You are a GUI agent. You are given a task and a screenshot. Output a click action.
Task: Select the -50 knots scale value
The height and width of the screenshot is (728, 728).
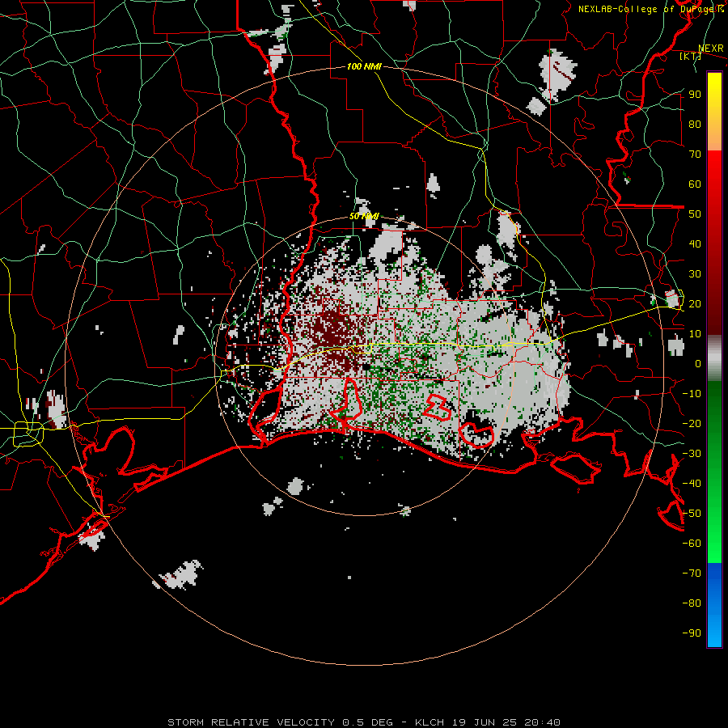coord(692,514)
